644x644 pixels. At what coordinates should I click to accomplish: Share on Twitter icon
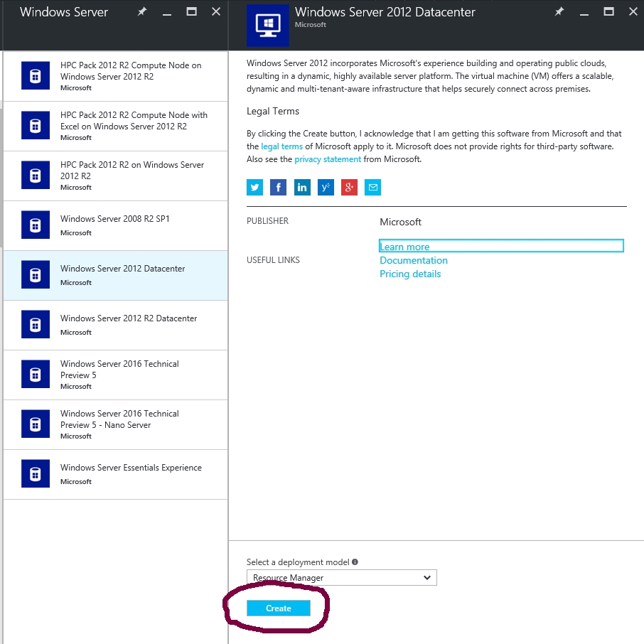tap(254, 187)
